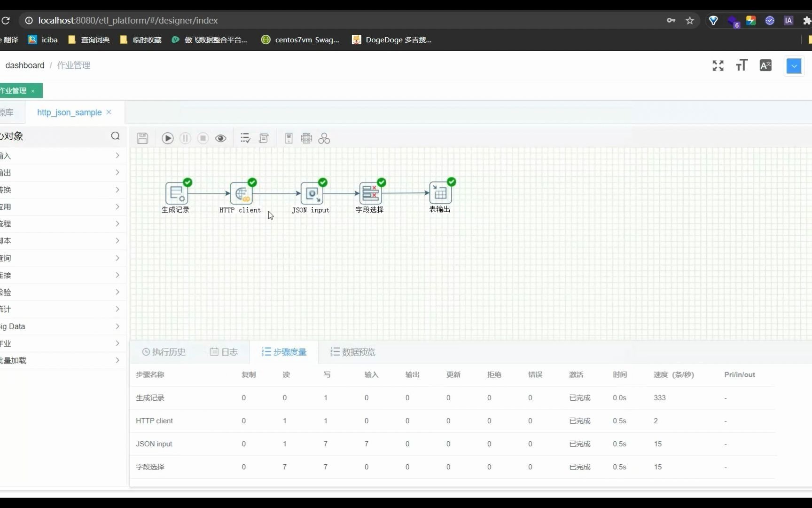Switch to the 步骤度量 tab

click(x=284, y=352)
